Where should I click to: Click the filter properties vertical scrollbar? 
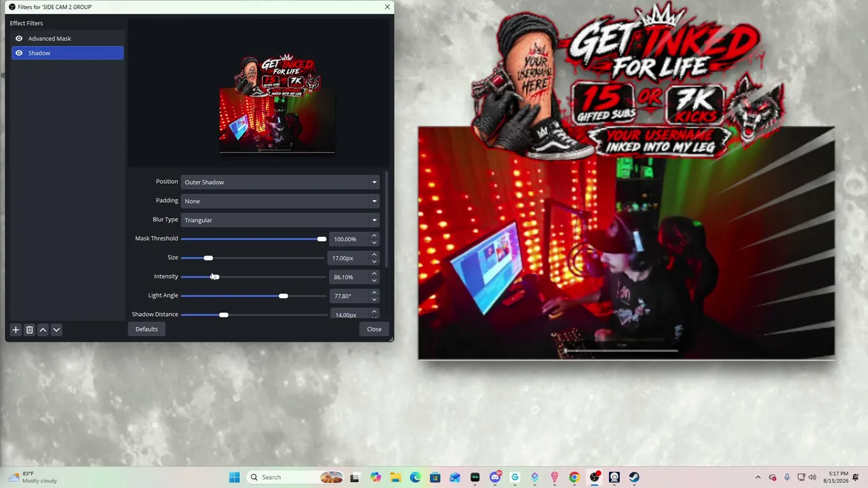[x=387, y=220]
